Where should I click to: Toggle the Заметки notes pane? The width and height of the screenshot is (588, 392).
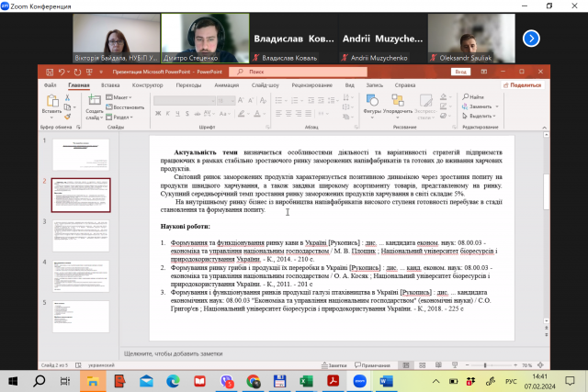point(336,364)
